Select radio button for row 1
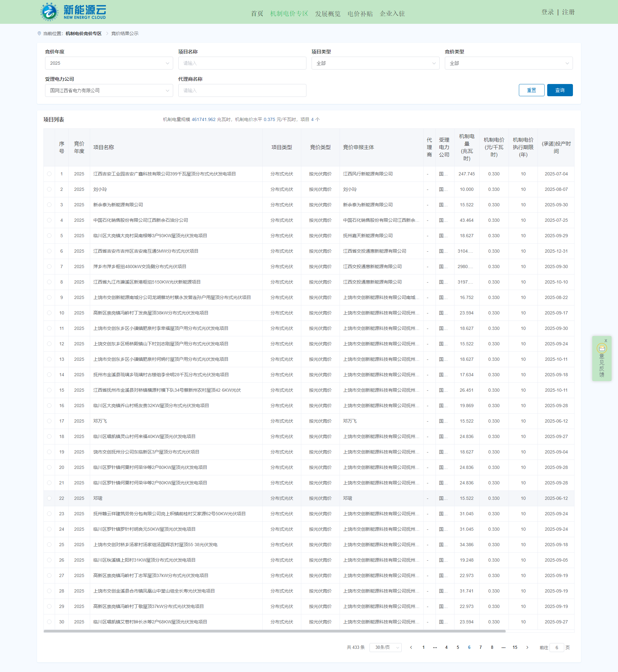 (49, 174)
